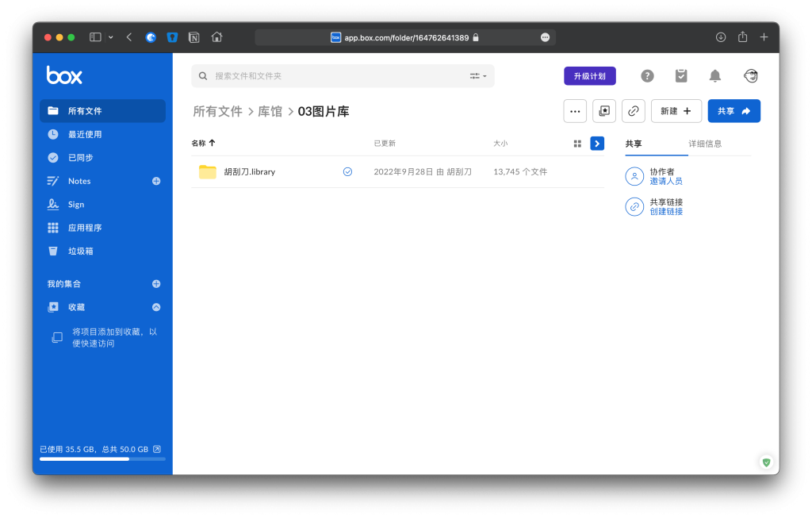The height and width of the screenshot is (518, 812).
Task: Click the blue shield extension icon
Action: [x=172, y=37]
